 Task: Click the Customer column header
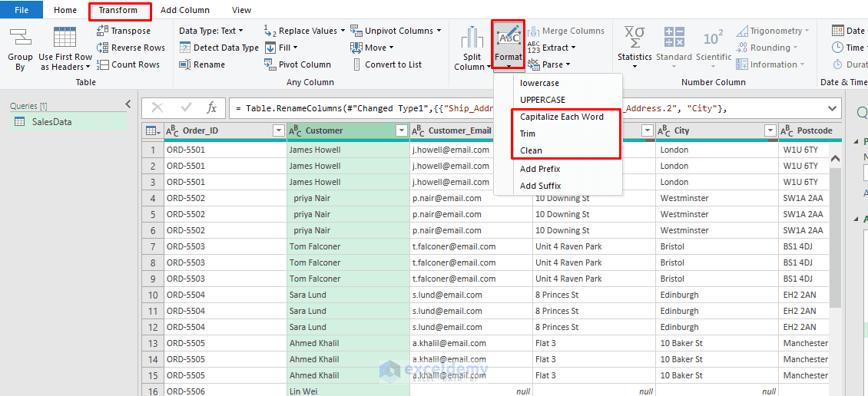click(348, 131)
